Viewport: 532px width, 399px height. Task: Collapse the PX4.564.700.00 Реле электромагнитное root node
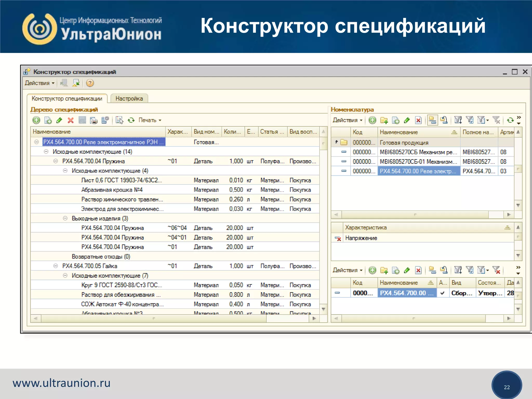(37, 142)
